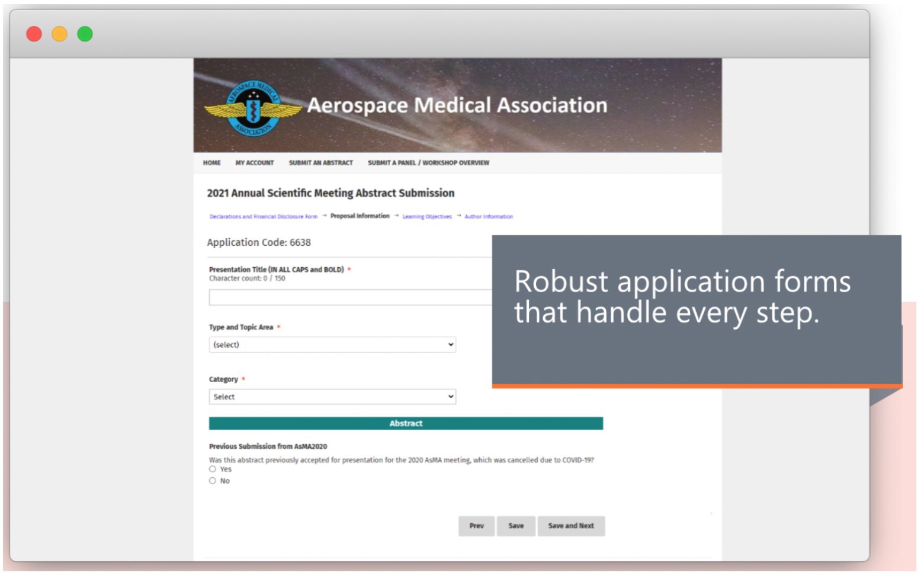Click the green maximize window dot
Viewport: 924px width, 576px height.
(x=85, y=34)
